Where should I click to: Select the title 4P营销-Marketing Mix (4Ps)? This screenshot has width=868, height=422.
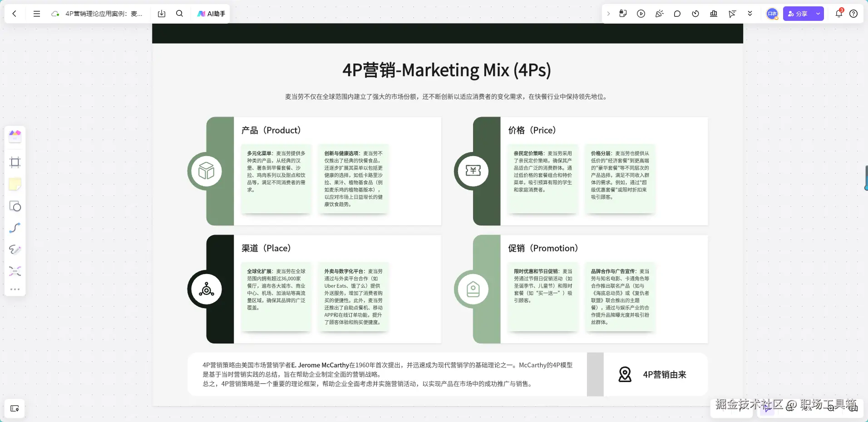click(x=447, y=70)
